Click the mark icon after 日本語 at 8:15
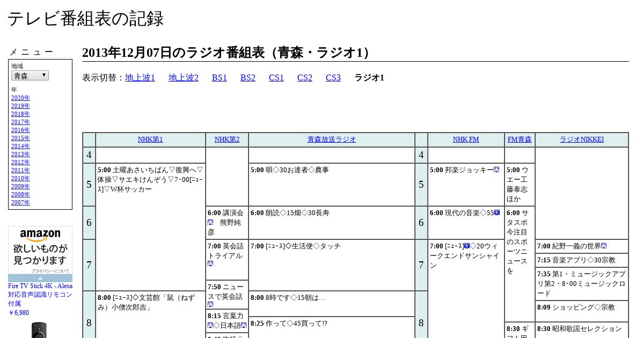644x338 pixels. [x=244, y=326]
